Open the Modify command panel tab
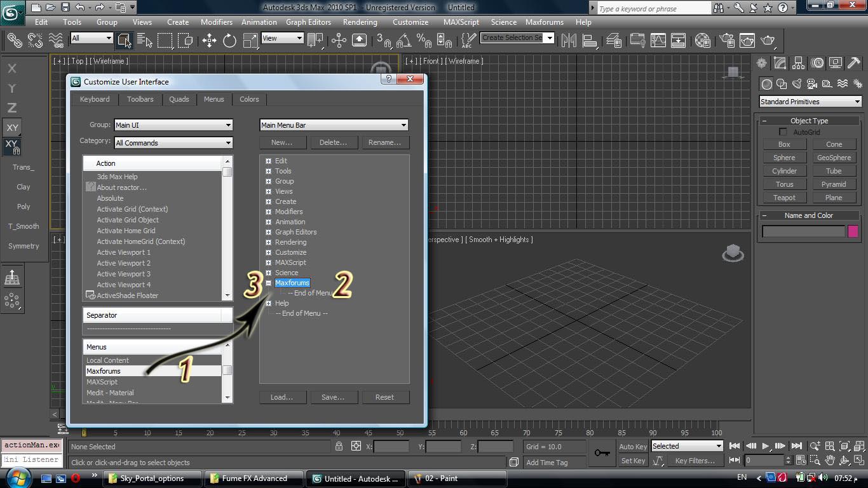Screen dimensions: 868x488 click(780, 63)
